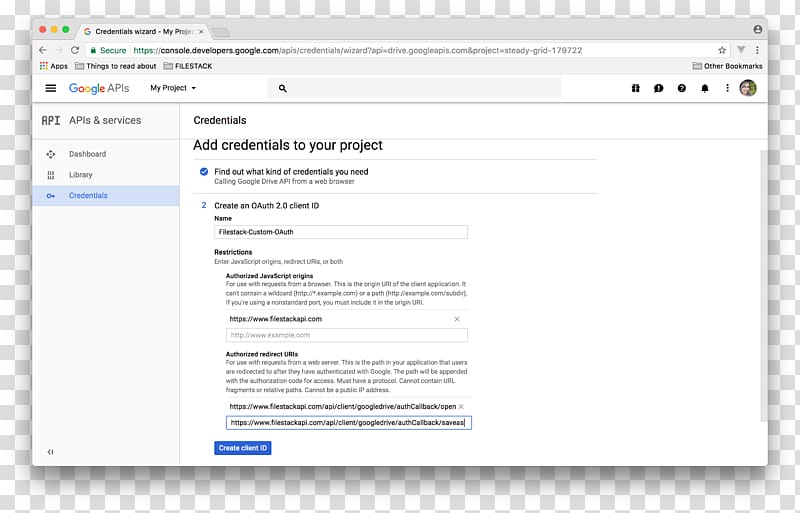Click the Dashboard icon in sidebar
Viewport: 800px width, 513px height.
pos(51,154)
